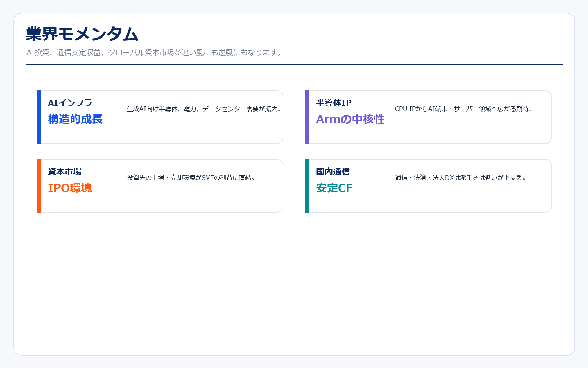Select the 資本市場 card label
588x368 pixels.
point(65,172)
